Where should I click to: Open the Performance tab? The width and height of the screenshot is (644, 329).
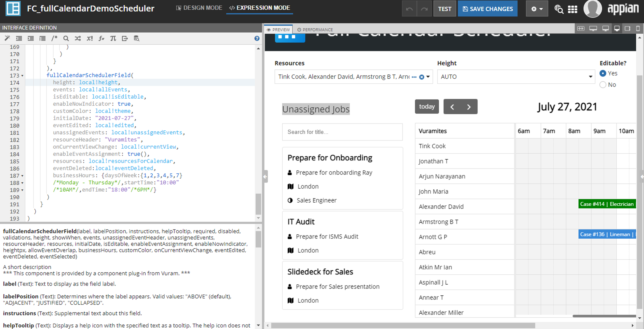(x=315, y=30)
